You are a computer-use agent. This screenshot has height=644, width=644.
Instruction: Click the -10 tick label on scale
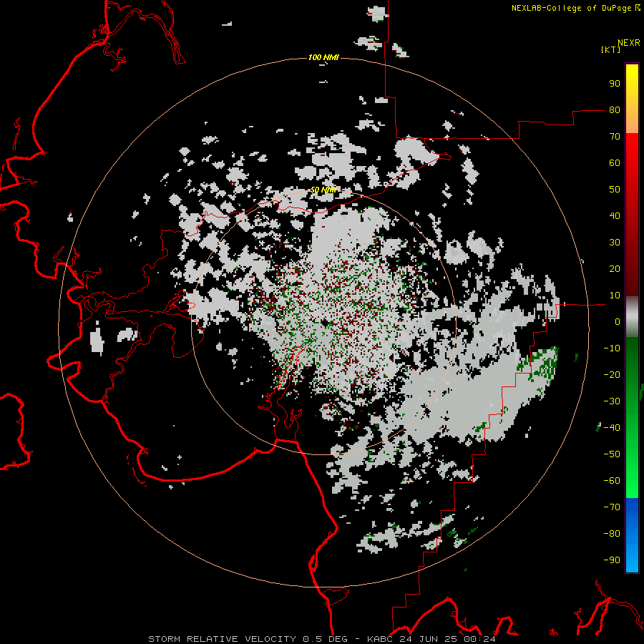coord(612,348)
